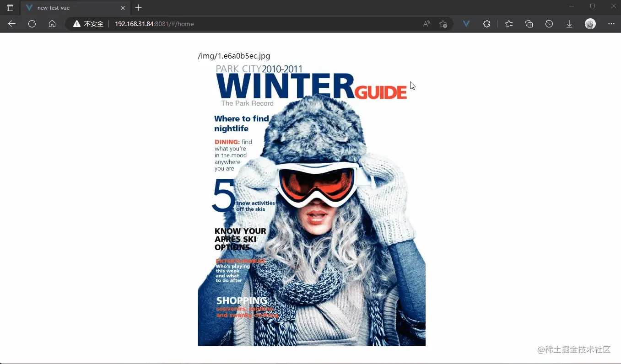621x364 pixels.
Task: Add this page to favorites
Action: [443, 24]
